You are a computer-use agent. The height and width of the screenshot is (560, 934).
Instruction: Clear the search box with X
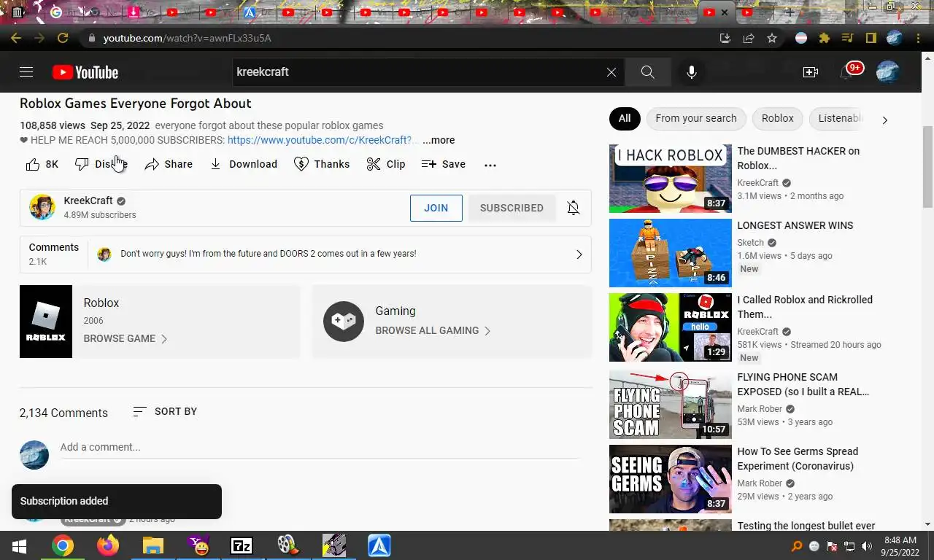tap(611, 72)
